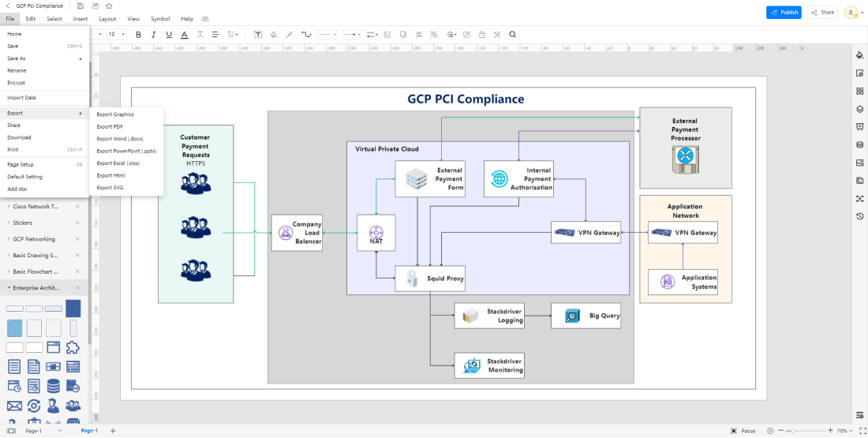Image resolution: width=868 pixels, height=438 pixels.
Task: Open the database panel on right sidebar
Action: 859,144
